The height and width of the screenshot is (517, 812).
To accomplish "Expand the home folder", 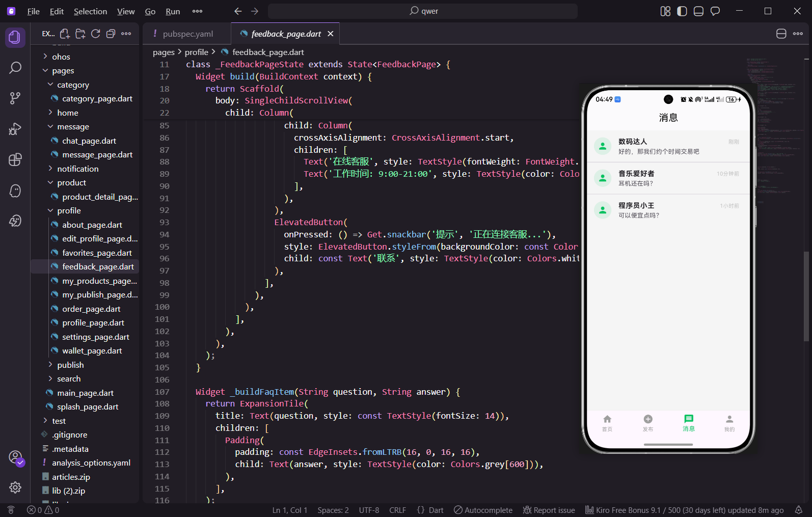I will click(85, 113).
